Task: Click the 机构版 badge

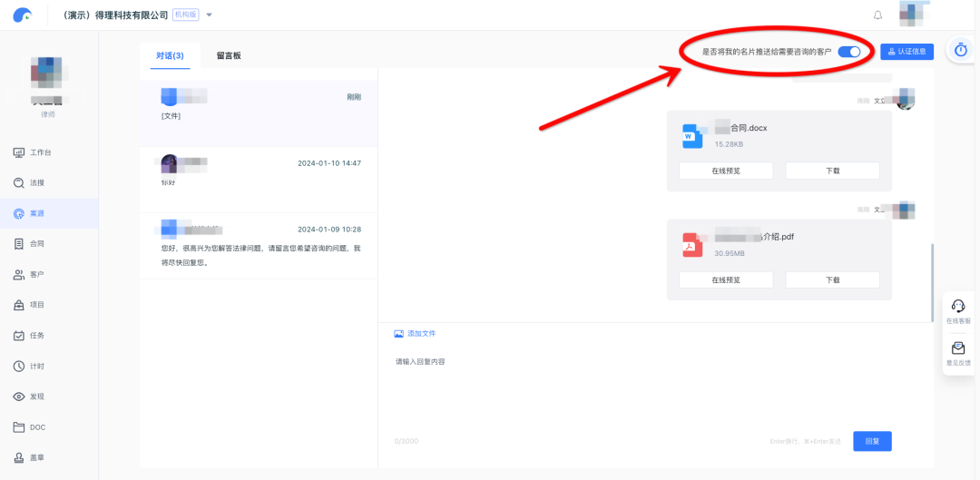Action: pyautogui.click(x=185, y=15)
